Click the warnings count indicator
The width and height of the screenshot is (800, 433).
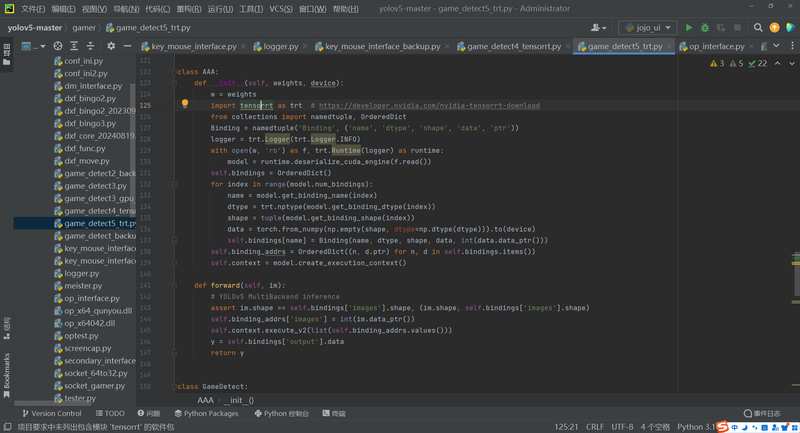coord(717,63)
